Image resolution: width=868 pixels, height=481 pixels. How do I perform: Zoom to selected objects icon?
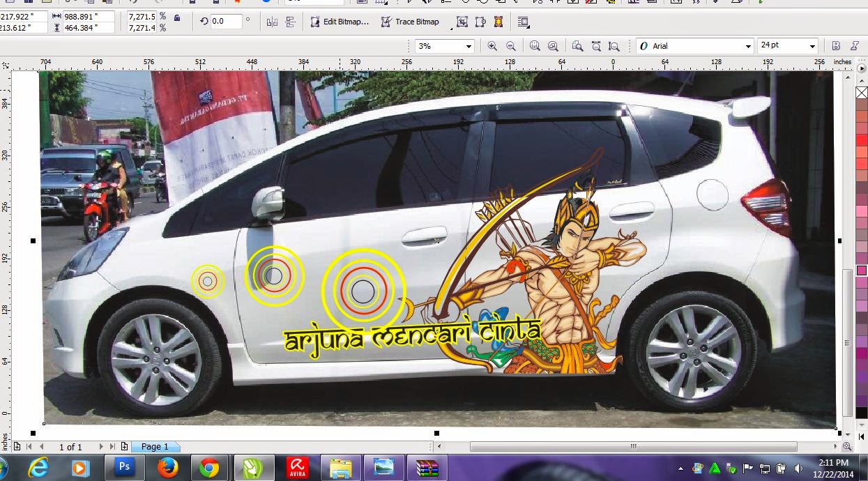(x=535, y=46)
